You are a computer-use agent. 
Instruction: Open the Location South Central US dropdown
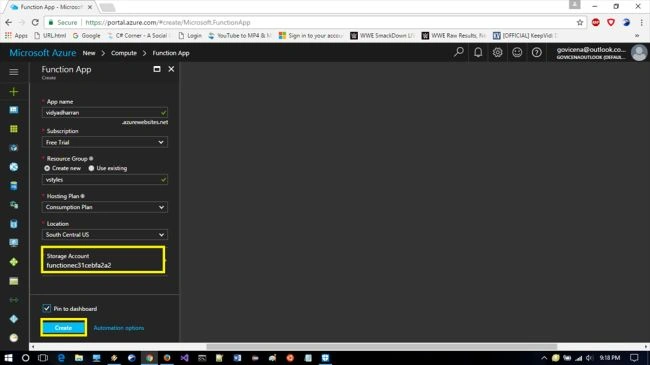[x=104, y=235]
